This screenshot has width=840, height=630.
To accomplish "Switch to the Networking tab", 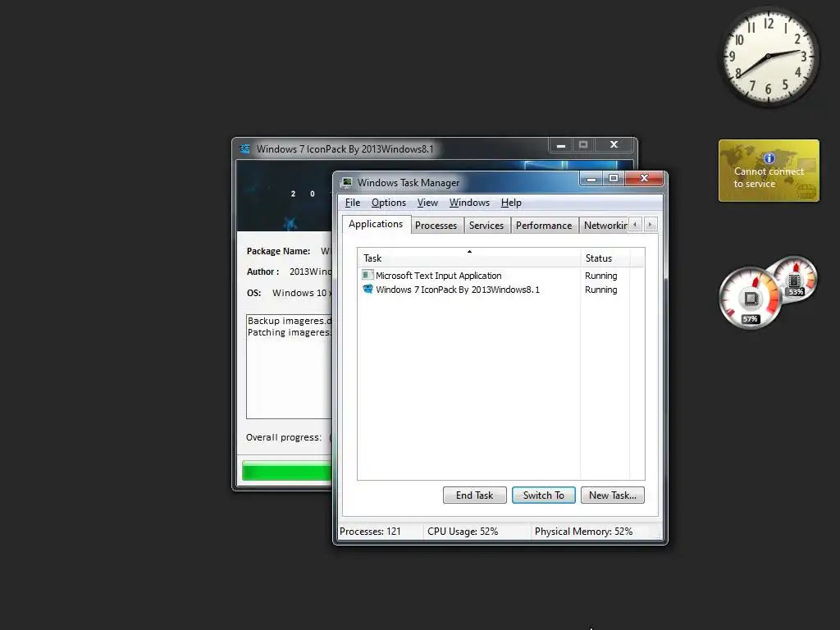I will pos(605,226).
